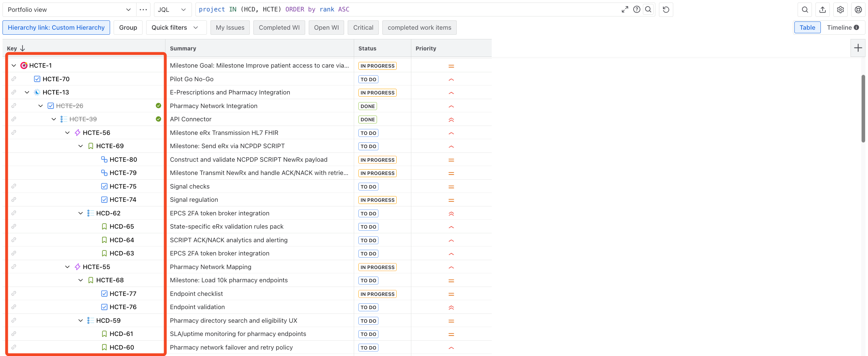This screenshot has width=868, height=356.
Task: Toggle the My Issues quick filter
Action: tap(230, 28)
